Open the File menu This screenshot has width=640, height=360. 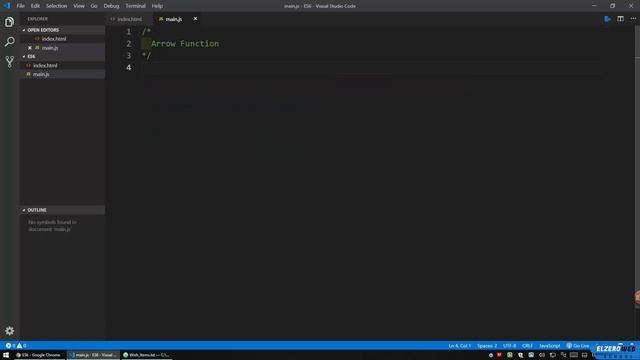[20, 6]
